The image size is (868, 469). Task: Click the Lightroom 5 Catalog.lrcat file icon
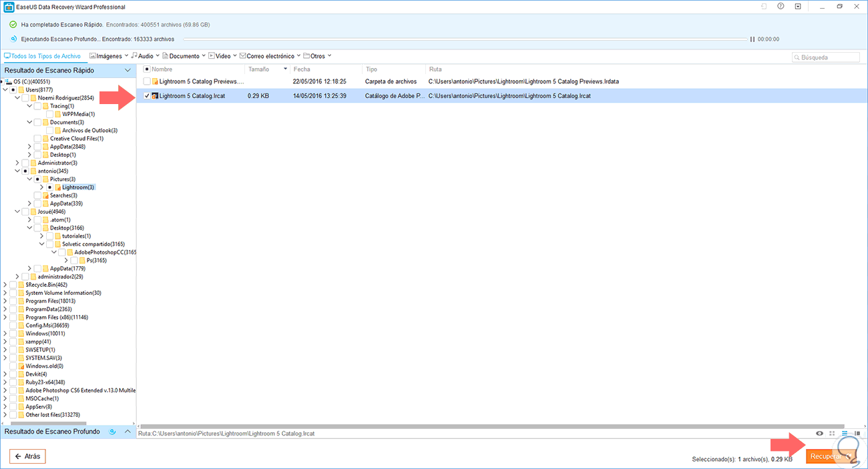155,96
